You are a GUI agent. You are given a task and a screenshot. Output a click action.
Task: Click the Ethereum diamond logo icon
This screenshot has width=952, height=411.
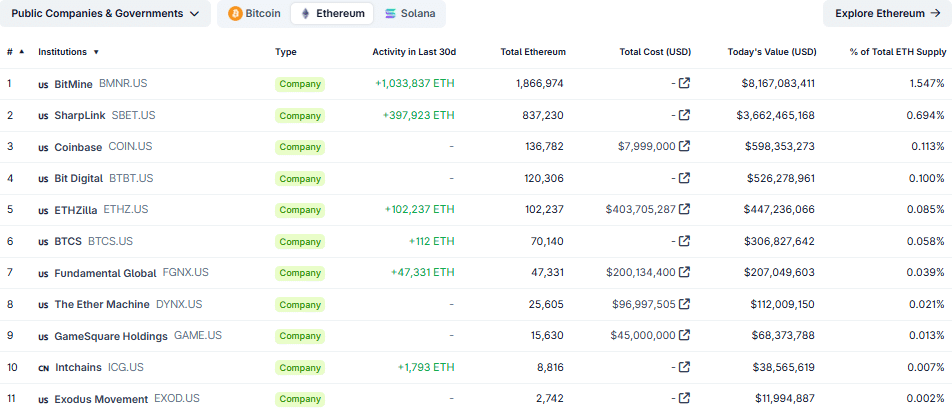(305, 13)
